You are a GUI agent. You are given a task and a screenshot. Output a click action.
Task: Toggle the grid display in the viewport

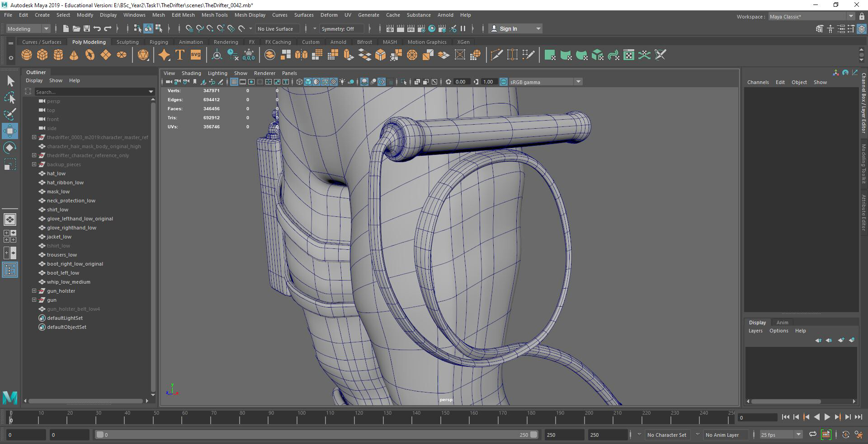point(234,82)
